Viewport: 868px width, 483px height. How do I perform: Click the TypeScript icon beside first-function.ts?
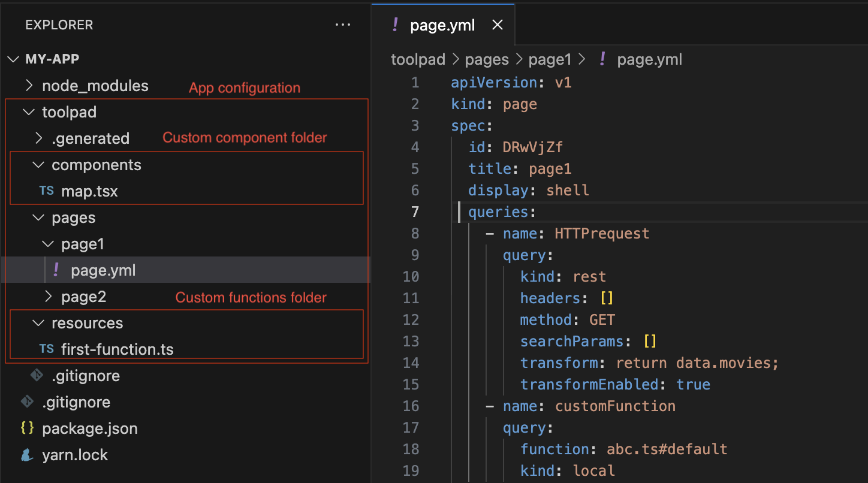47,349
